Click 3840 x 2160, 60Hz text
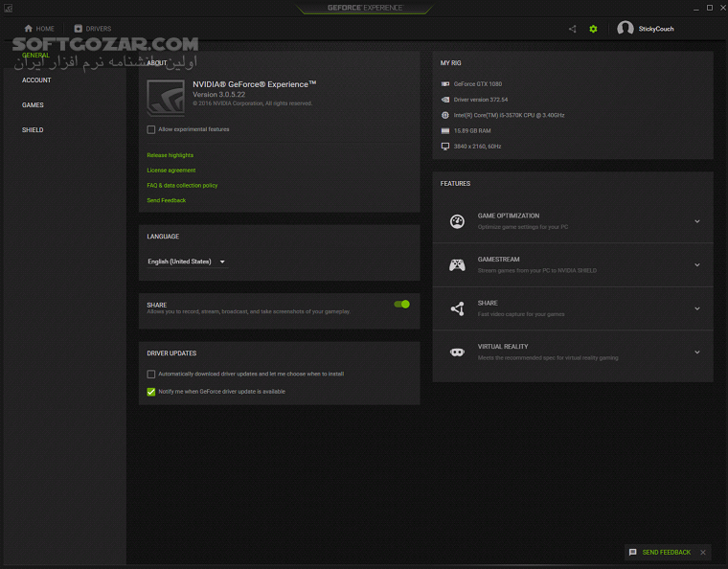The width and height of the screenshot is (728, 569). pyautogui.click(x=477, y=147)
